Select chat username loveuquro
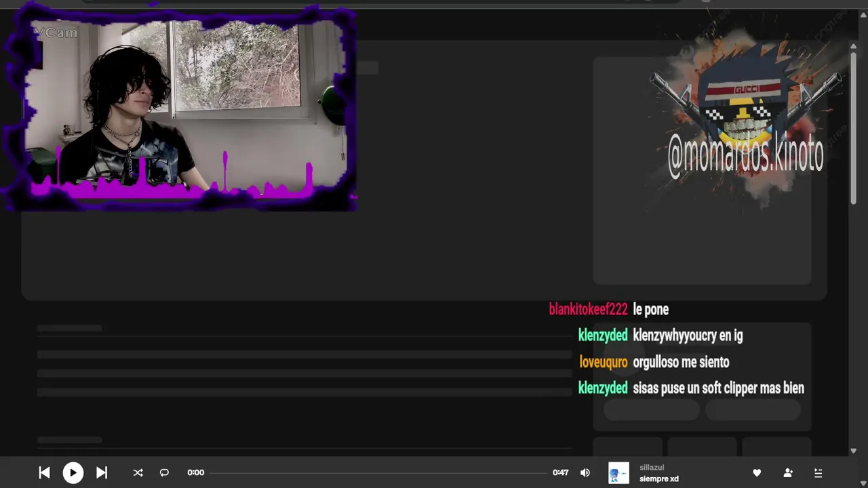 point(604,362)
